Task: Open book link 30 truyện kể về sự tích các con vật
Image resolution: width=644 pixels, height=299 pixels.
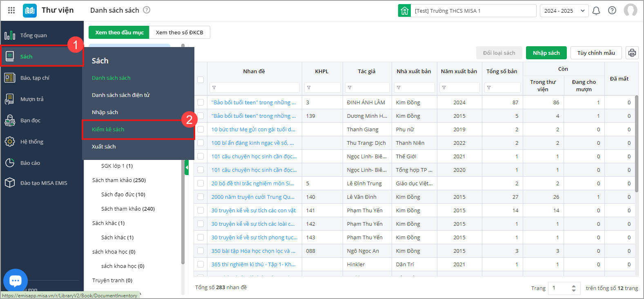Action: (254, 210)
